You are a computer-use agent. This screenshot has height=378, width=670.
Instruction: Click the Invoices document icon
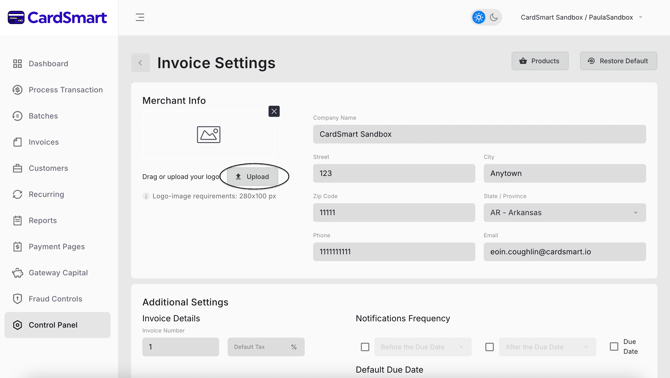(18, 142)
